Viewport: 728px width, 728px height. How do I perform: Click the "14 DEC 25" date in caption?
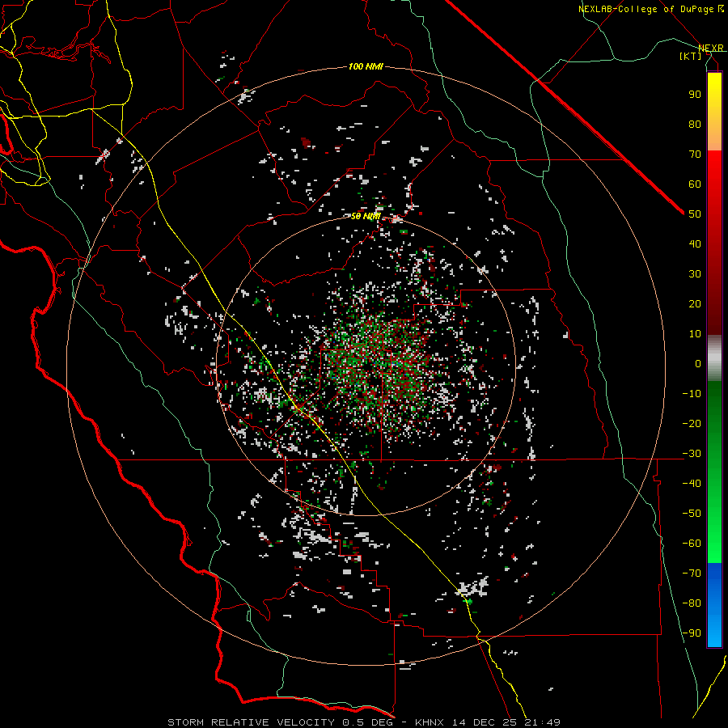tap(485, 722)
